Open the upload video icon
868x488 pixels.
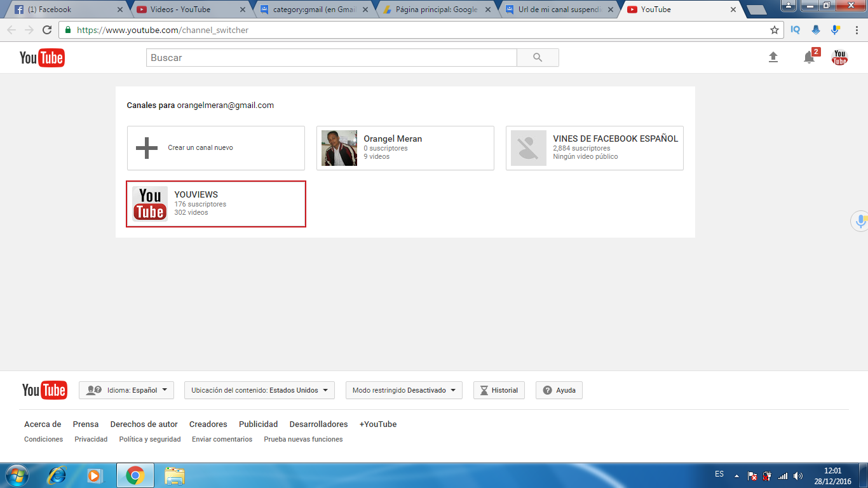click(773, 57)
